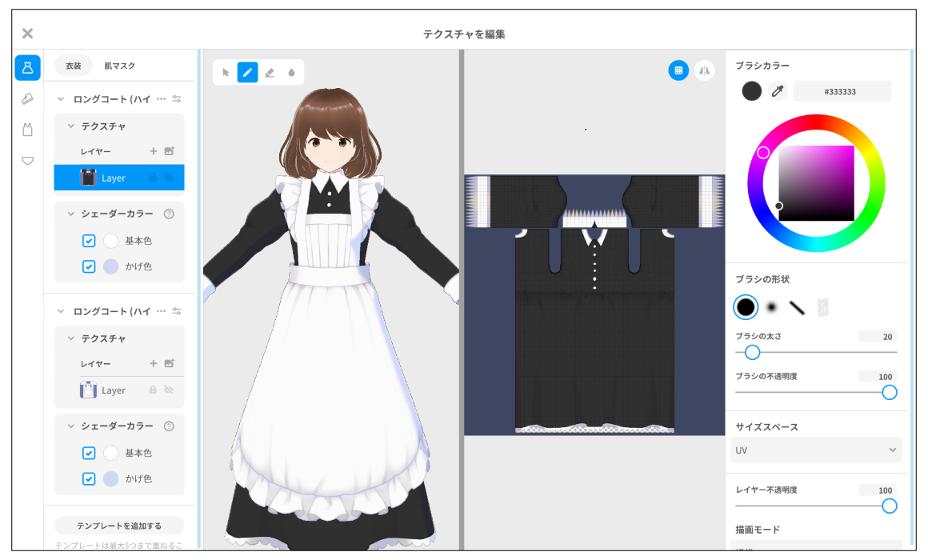This screenshot has width=928, height=560.
Task: Collapse the second テクスチャ group
Action: click(71, 338)
